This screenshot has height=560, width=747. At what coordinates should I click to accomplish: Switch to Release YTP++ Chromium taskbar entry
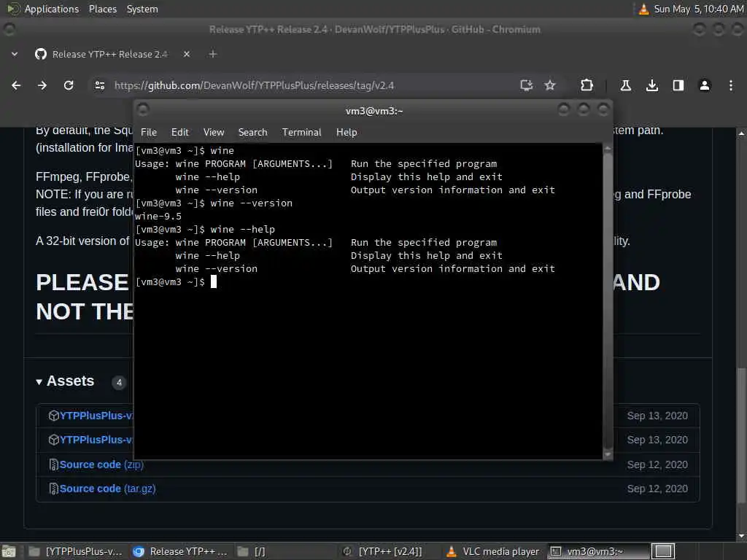180,551
